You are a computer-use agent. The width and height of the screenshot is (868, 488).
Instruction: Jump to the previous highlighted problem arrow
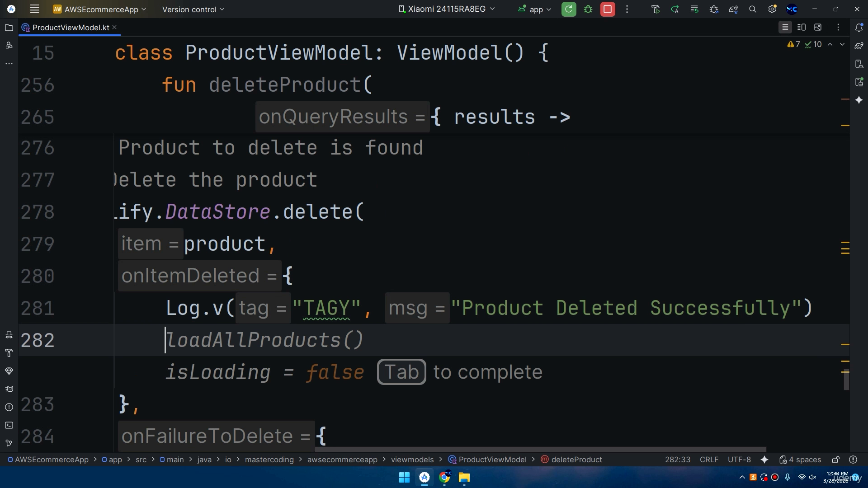pyautogui.click(x=830, y=44)
